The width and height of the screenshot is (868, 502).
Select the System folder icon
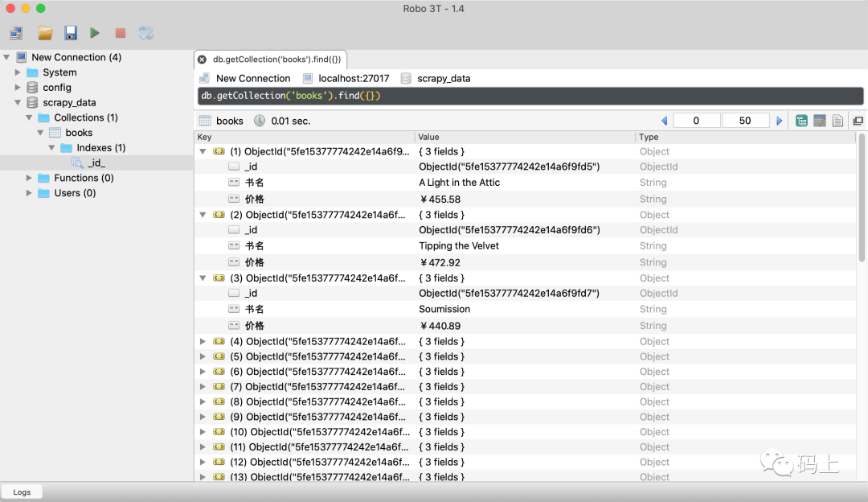33,72
